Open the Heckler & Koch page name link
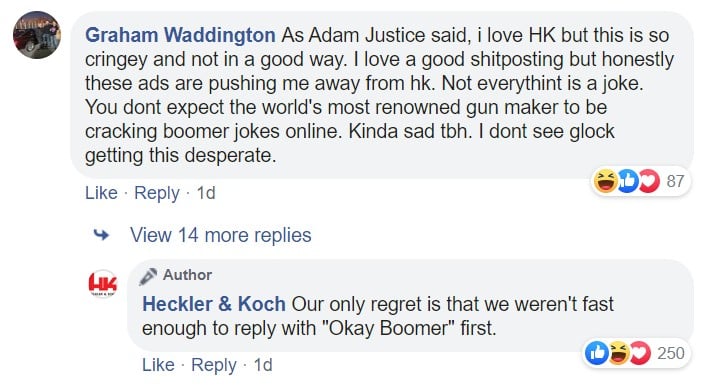This screenshot has height=390, width=710. [214, 304]
